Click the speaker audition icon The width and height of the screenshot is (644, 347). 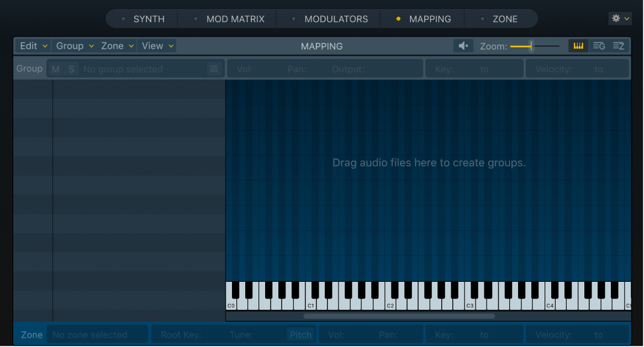[x=463, y=46]
